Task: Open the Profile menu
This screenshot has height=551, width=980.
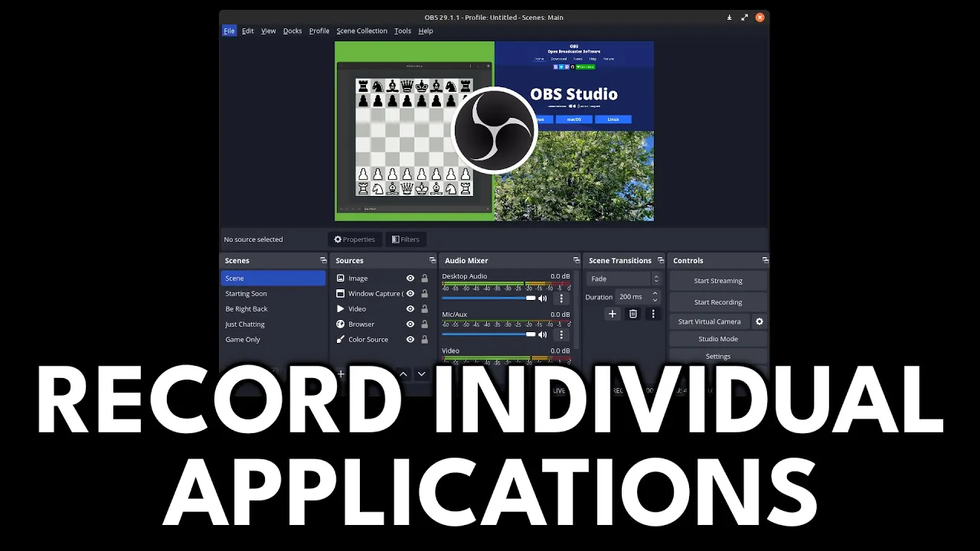Action: click(x=319, y=31)
